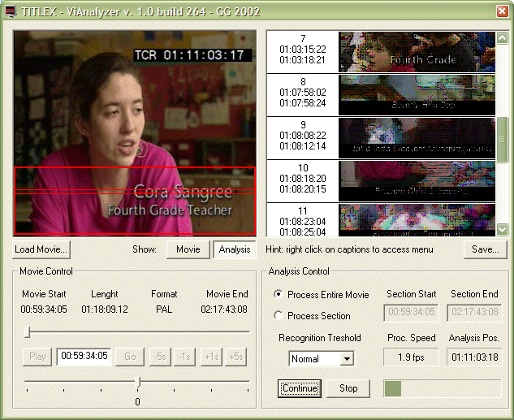
Task: Click the TITLEX app icon in title bar
Action: coord(11,11)
